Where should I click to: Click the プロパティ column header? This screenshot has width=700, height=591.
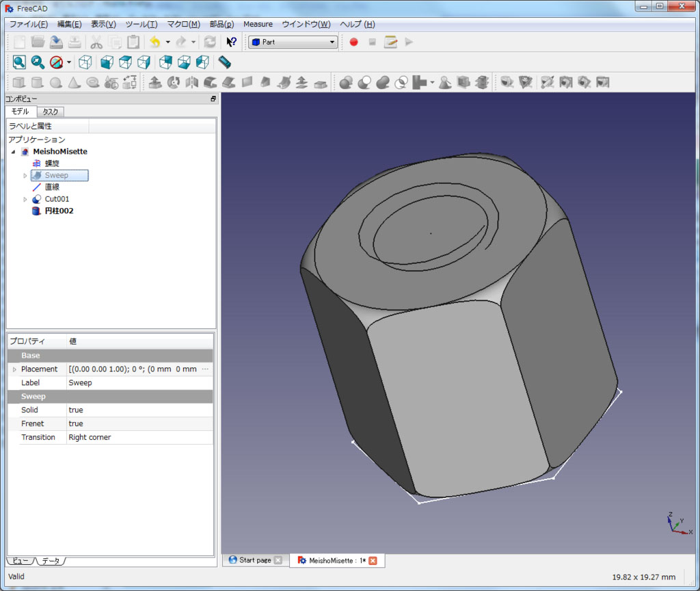click(37, 341)
